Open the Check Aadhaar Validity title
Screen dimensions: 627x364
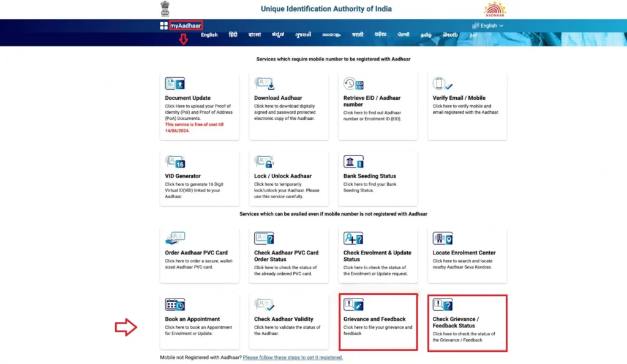[283, 319]
